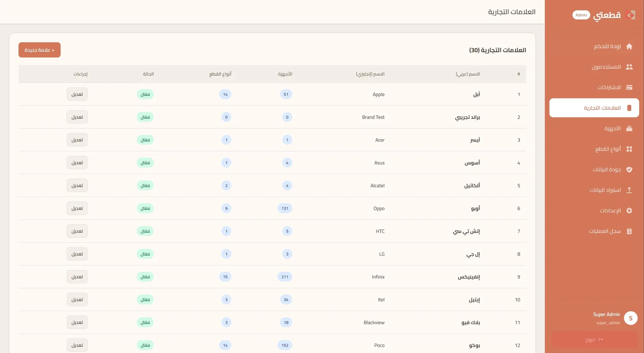Go to استيراد البيانات
Screen dimensions: 644x353
594,190
